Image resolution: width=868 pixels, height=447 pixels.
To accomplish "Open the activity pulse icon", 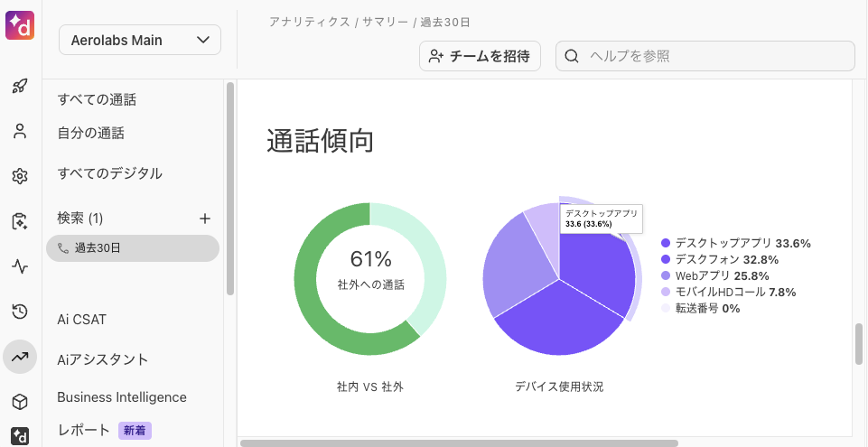I will [x=20, y=266].
